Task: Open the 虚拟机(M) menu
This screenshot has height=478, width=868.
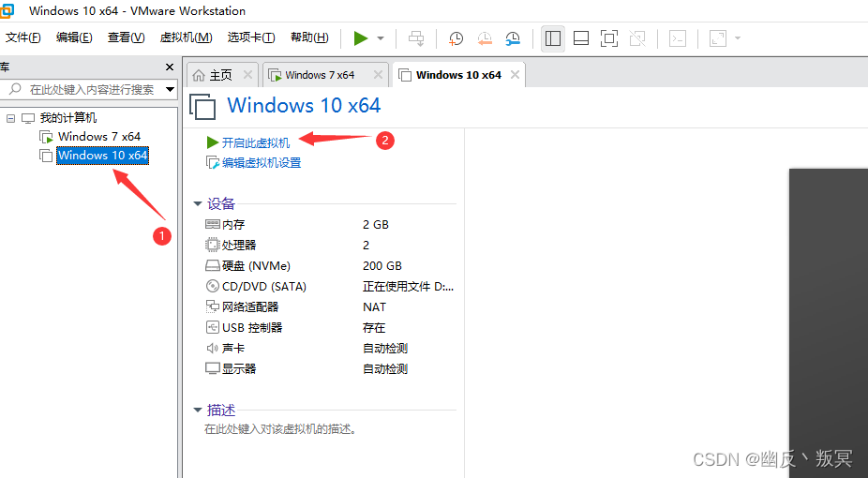Action: pos(186,37)
